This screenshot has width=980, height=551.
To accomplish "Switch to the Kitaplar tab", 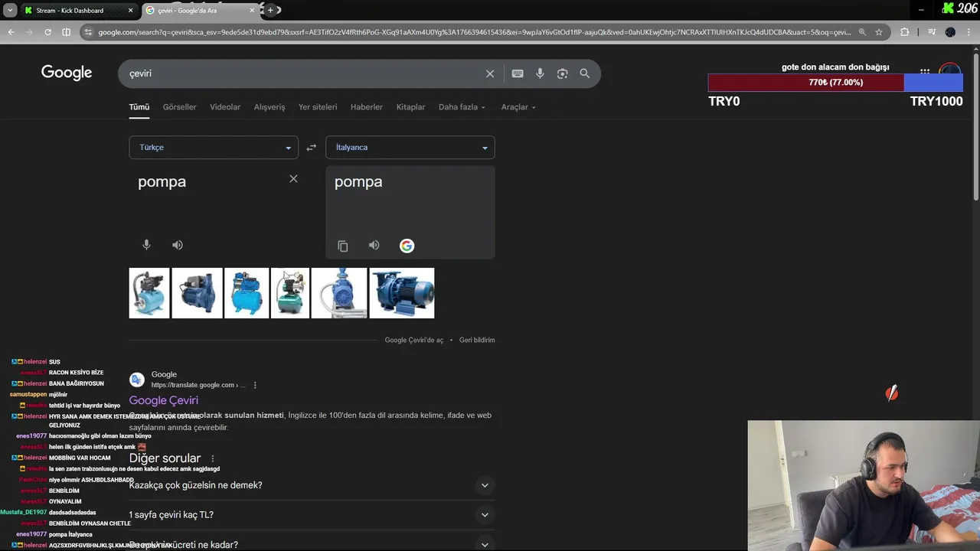I will [410, 107].
